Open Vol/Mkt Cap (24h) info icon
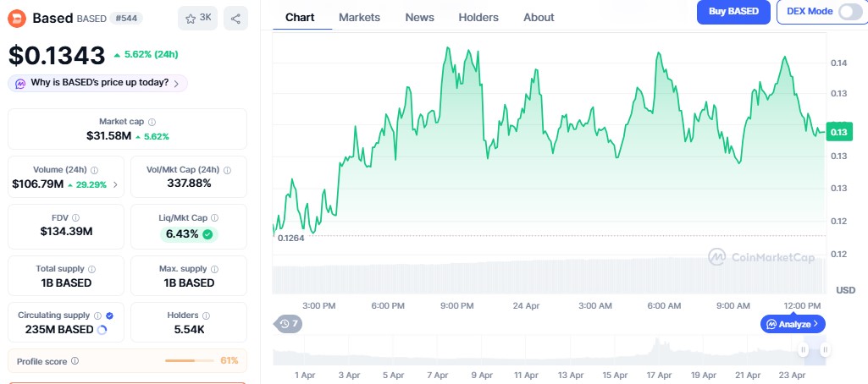Screen dimensions: 868x384 coord(227,170)
